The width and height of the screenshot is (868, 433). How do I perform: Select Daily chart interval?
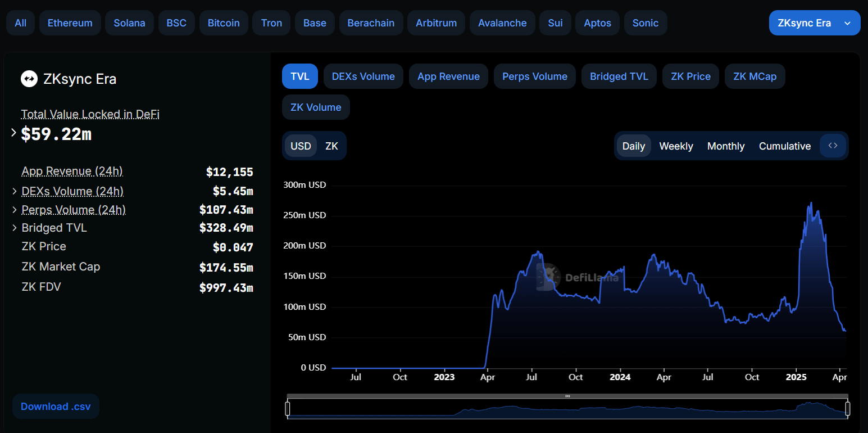pyautogui.click(x=634, y=146)
